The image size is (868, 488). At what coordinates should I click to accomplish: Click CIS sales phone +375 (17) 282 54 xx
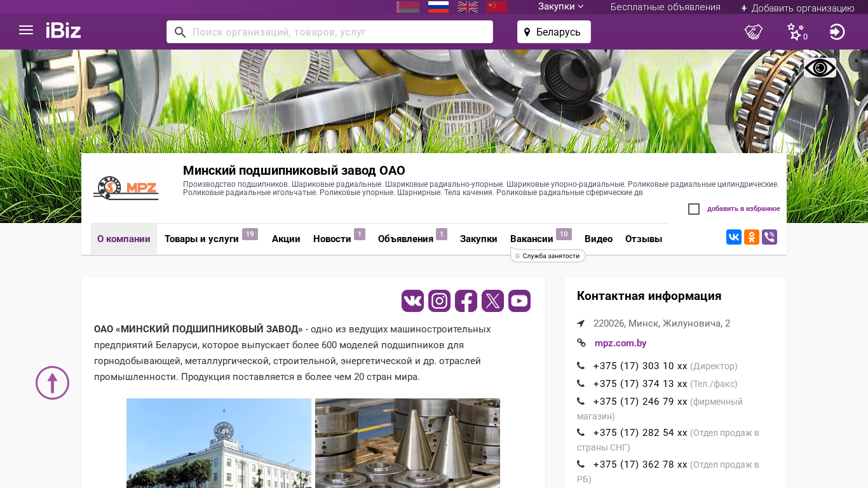point(641,433)
